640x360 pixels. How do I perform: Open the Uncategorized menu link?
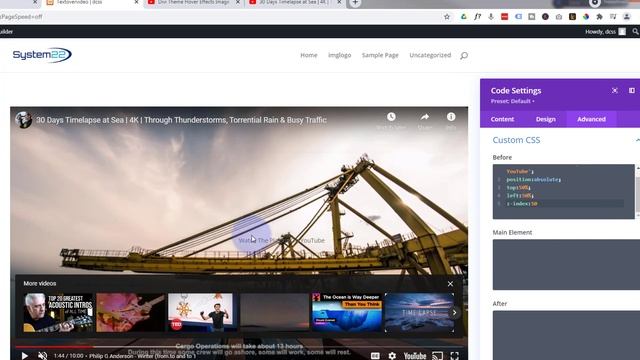click(430, 55)
